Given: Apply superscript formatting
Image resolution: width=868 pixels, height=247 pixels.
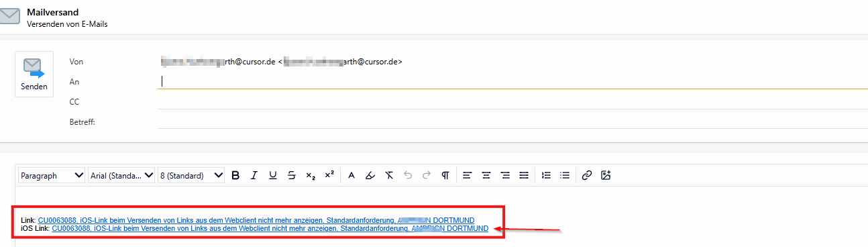Looking at the screenshot, I should click(329, 175).
